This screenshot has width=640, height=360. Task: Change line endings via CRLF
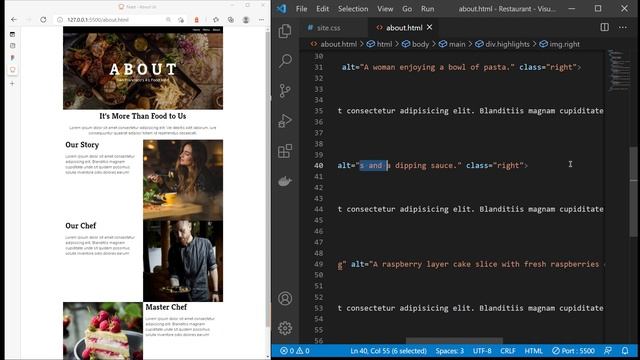pyautogui.click(x=508, y=351)
